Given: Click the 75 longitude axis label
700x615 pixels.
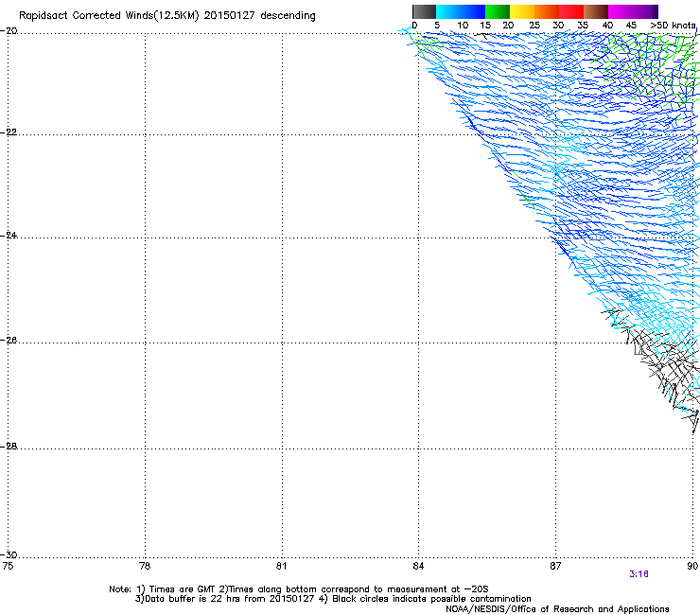Looking at the screenshot, I should coord(8,567).
